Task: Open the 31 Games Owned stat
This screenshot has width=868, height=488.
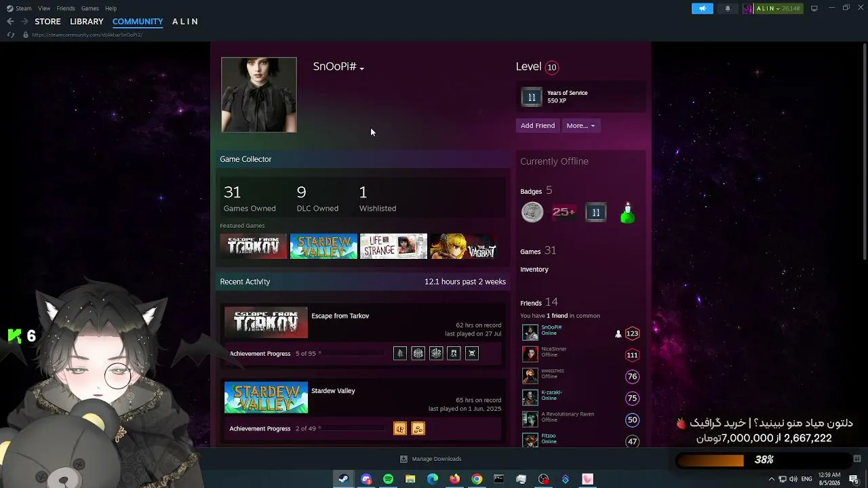Action: [250, 199]
